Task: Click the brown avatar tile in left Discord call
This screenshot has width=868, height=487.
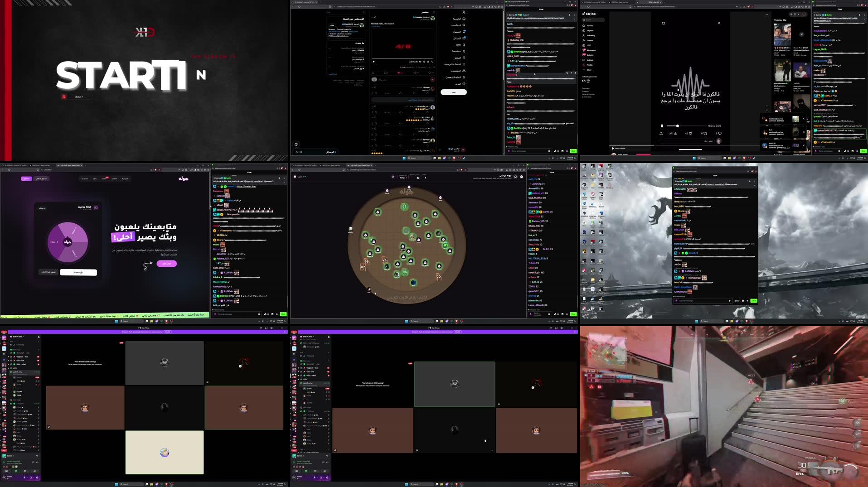Action: (x=85, y=407)
